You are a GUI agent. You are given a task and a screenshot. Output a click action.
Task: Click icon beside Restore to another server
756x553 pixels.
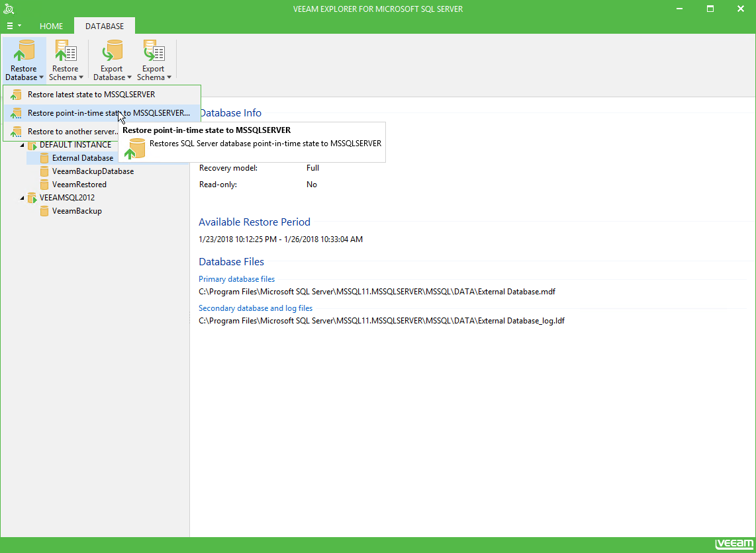(x=17, y=132)
